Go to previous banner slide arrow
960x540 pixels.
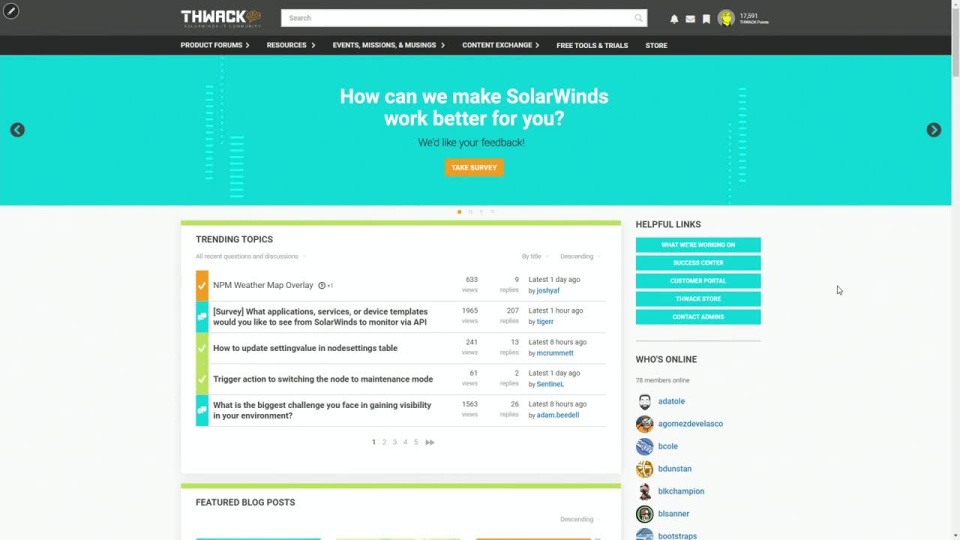click(x=17, y=130)
